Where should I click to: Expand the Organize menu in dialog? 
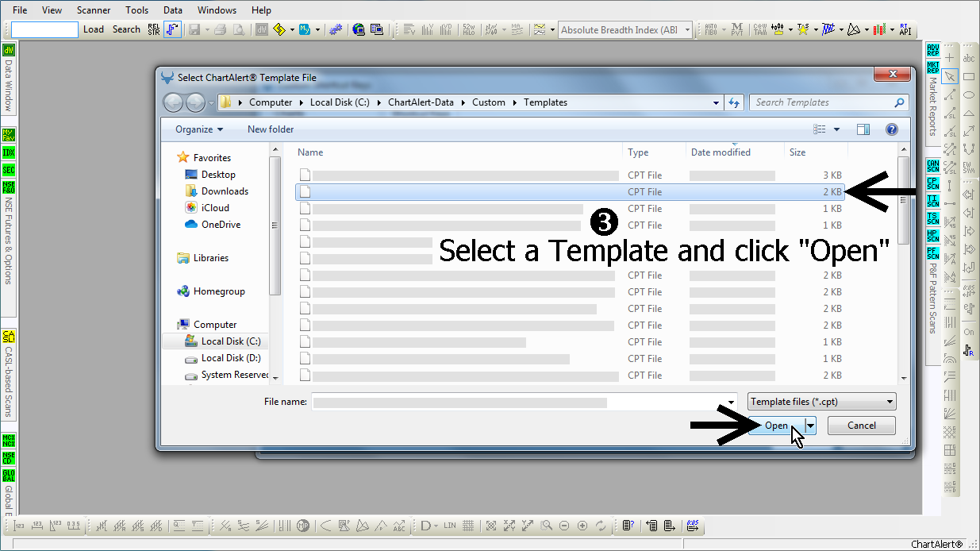coord(199,129)
